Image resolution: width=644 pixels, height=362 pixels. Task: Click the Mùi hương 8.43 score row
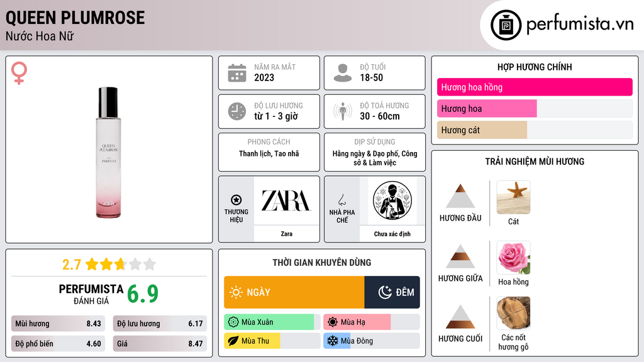click(58, 324)
